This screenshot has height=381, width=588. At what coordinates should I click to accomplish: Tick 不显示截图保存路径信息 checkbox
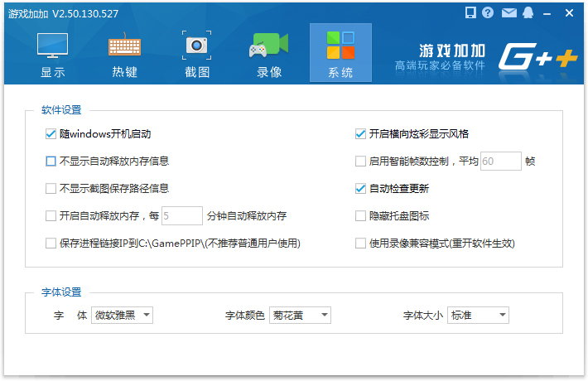(51, 189)
